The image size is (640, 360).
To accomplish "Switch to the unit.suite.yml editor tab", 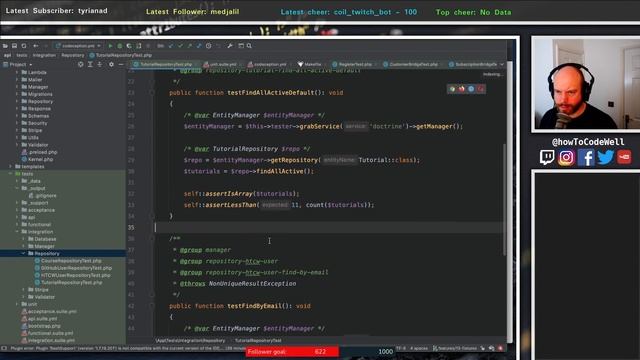I will point(221,64).
